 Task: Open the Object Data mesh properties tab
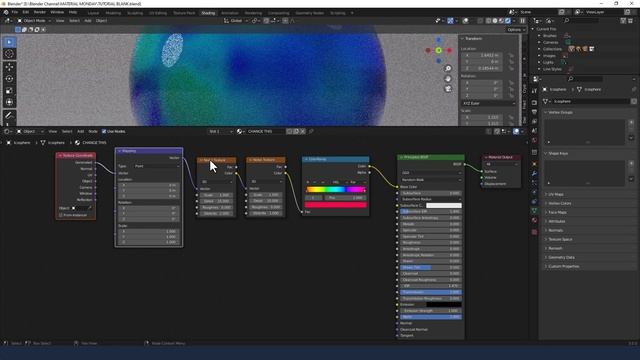point(534,211)
